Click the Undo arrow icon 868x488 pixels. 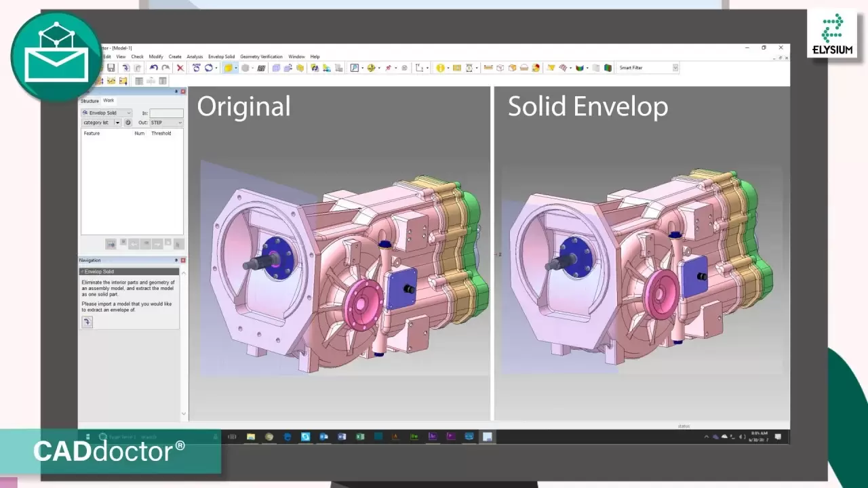pyautogui.click(x=154, y=68)
